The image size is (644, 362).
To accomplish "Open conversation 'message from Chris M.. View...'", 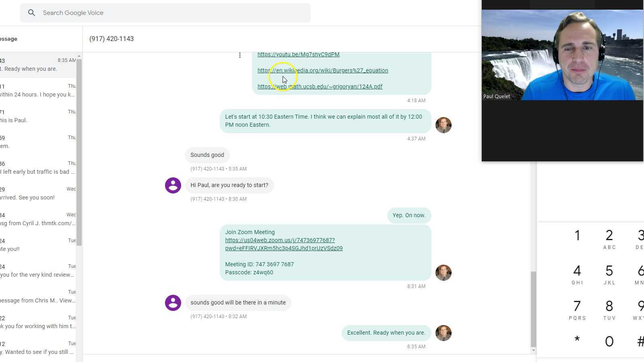I will pos(38,296).
